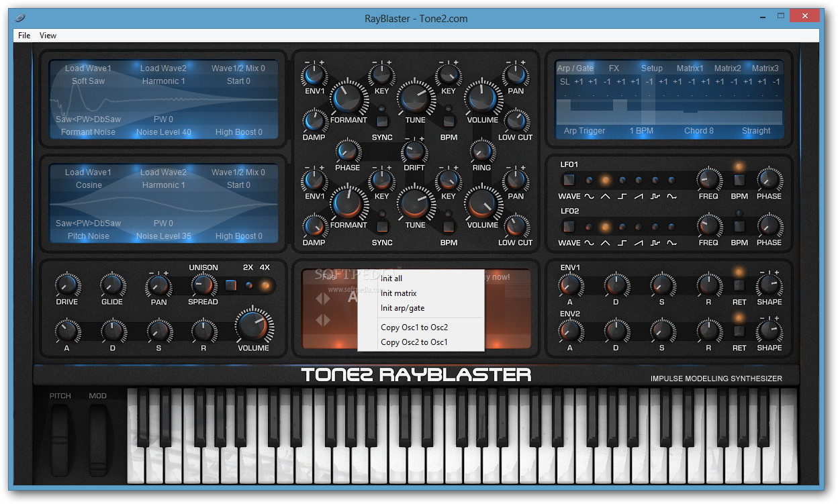Image resolution: width=838 pixels, height=504 pixels.
Task: Select smooth random wave shape for LFO2
Action: [671, 243]
